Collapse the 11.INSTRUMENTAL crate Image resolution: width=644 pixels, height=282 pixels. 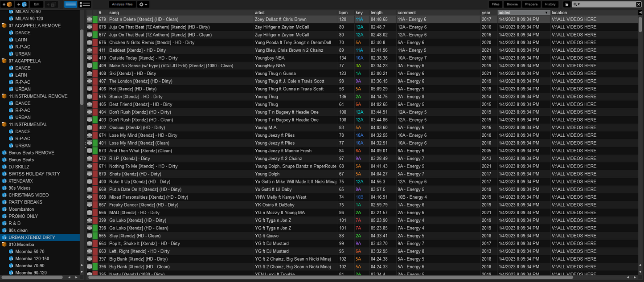[x=4, y=124]
